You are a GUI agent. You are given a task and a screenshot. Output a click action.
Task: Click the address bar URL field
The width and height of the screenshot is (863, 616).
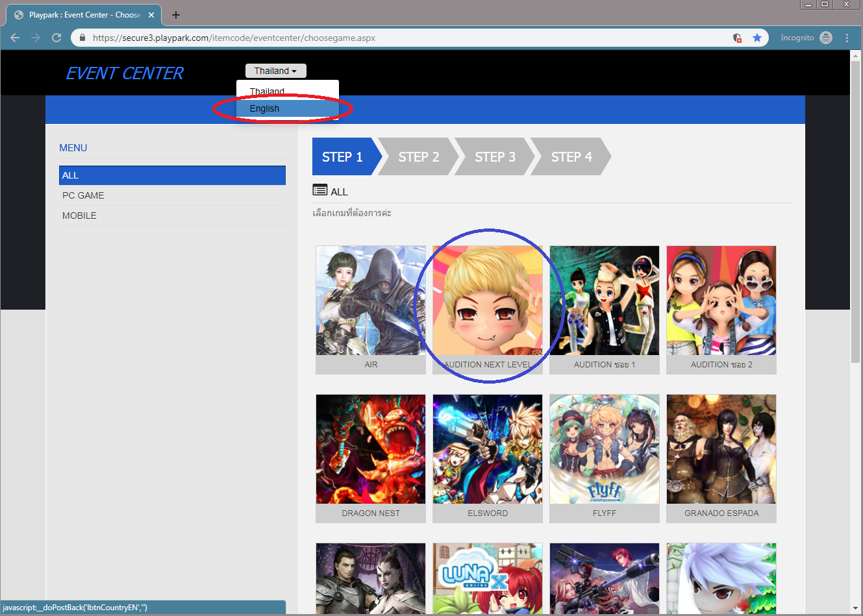390,38
